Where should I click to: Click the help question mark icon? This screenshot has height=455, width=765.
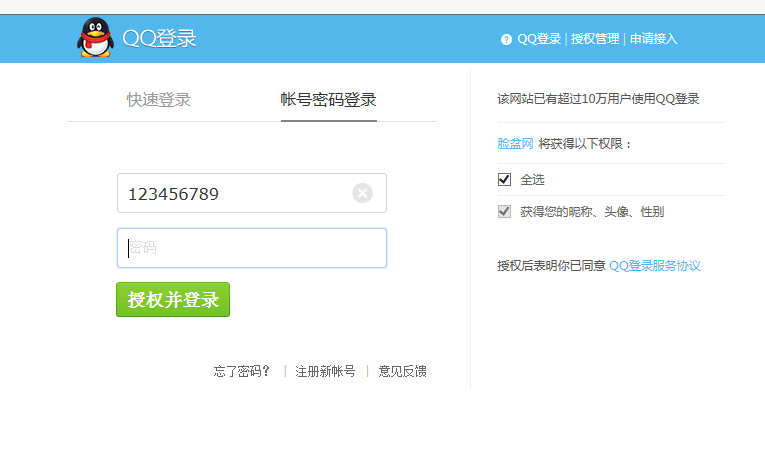(506, 40)
